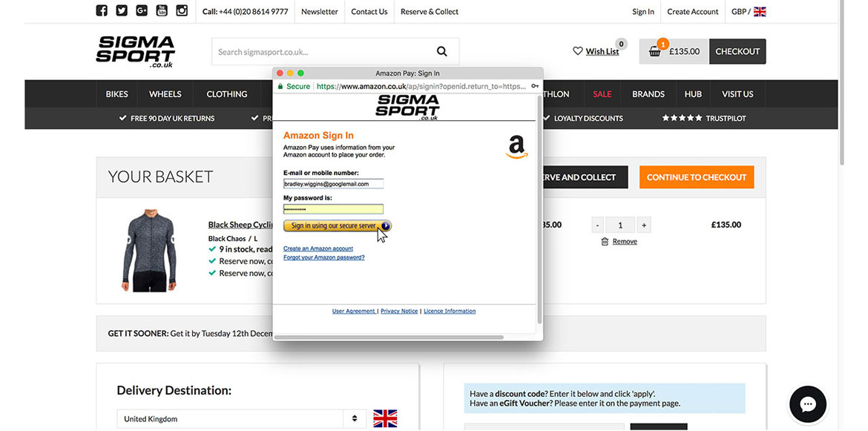Open the Wish List link

(602, 51)
